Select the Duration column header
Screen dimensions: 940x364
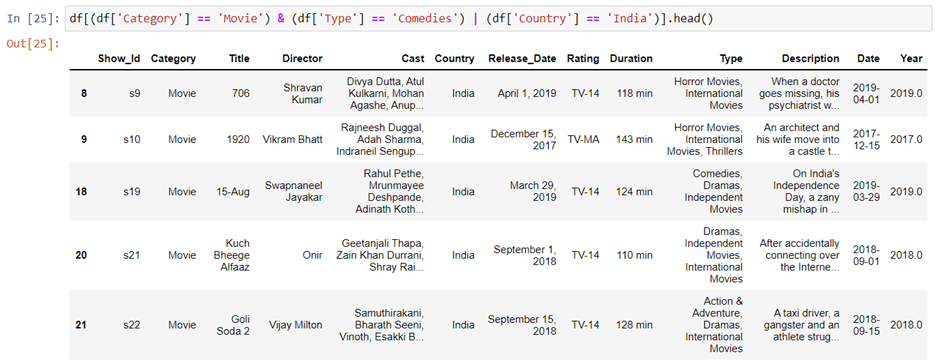tap(631, 59)
